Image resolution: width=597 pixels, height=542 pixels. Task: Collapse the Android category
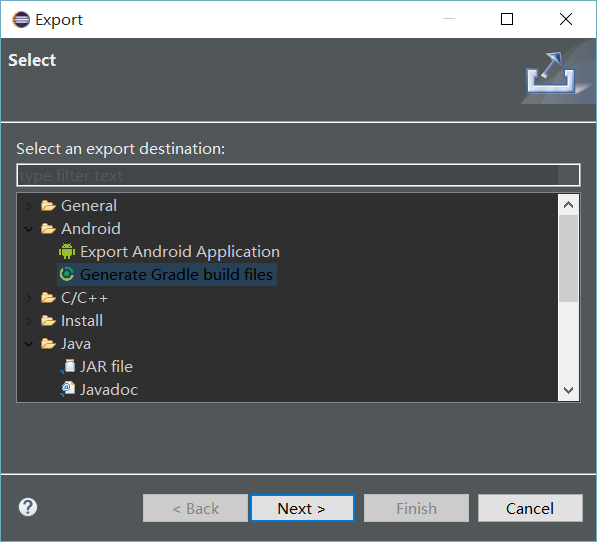coord(29,229)
